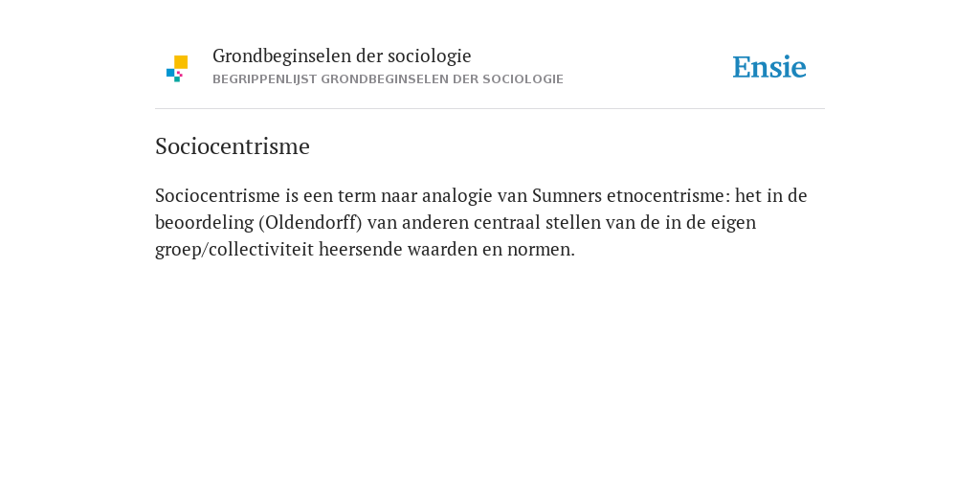Click the word groep/collectiviteit in the last line
The width and height of the screenshot is (980, 490).
[x=234, y=250]
